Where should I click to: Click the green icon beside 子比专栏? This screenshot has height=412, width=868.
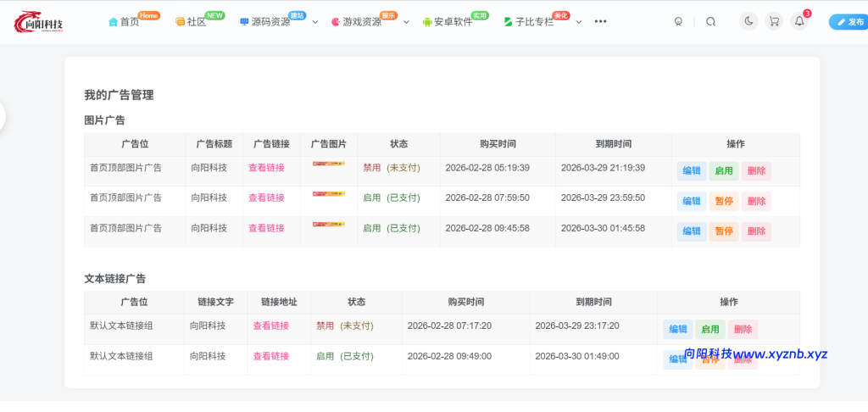click(509, 22)
